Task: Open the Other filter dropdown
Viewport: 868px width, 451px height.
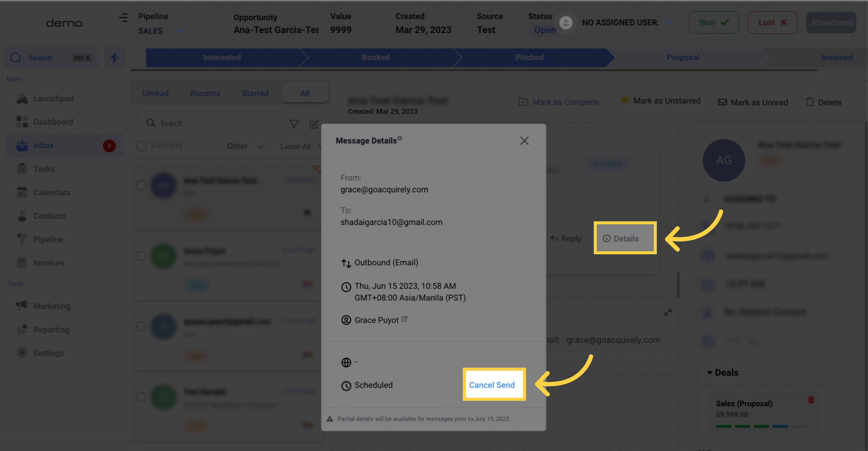Action: (x=245, y=146)
